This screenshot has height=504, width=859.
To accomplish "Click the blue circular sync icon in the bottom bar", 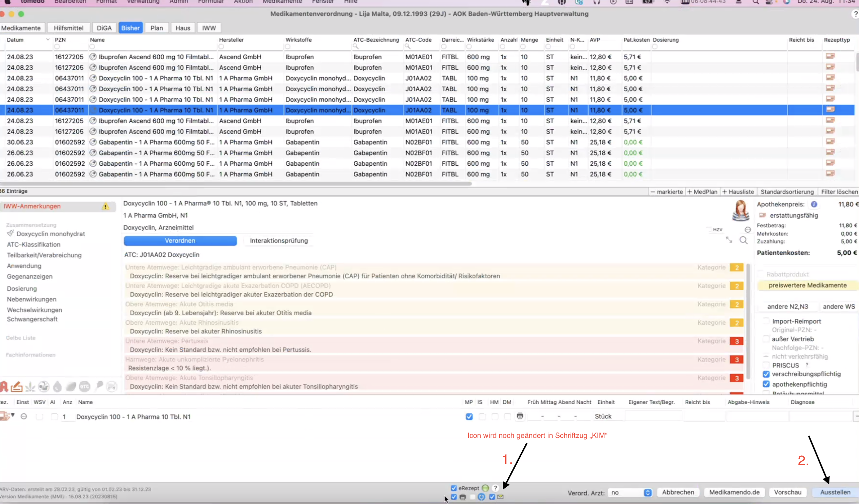I will (481, 497).
